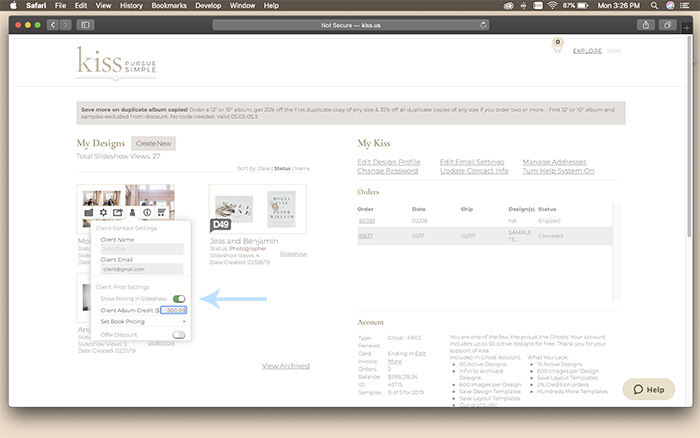700x438 pixels.
Task: Show design info icon
Action: [147, 213]
